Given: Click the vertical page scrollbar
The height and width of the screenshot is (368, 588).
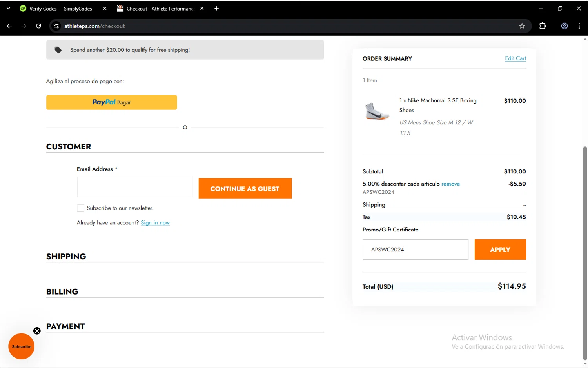Looking at the screenshot, I should [585, 253].
